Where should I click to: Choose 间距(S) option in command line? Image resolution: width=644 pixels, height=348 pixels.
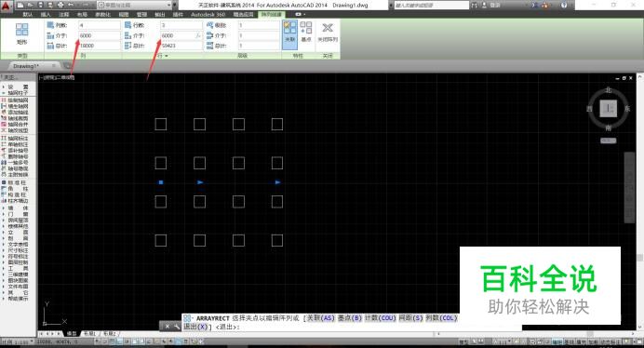pos(410,318)
